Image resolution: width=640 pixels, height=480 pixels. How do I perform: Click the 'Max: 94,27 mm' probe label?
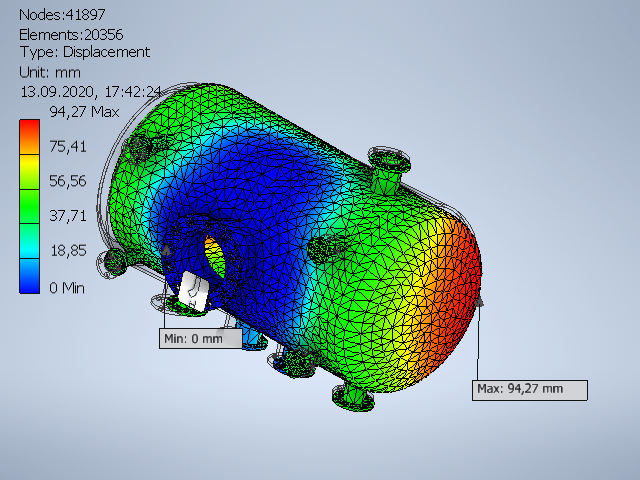click(530, 390)
